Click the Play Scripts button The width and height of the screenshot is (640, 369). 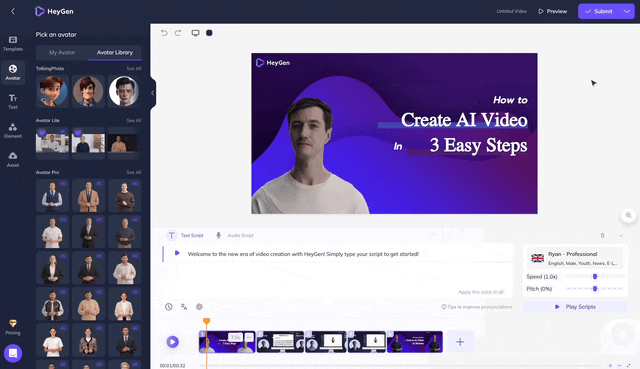coord(575,307)
